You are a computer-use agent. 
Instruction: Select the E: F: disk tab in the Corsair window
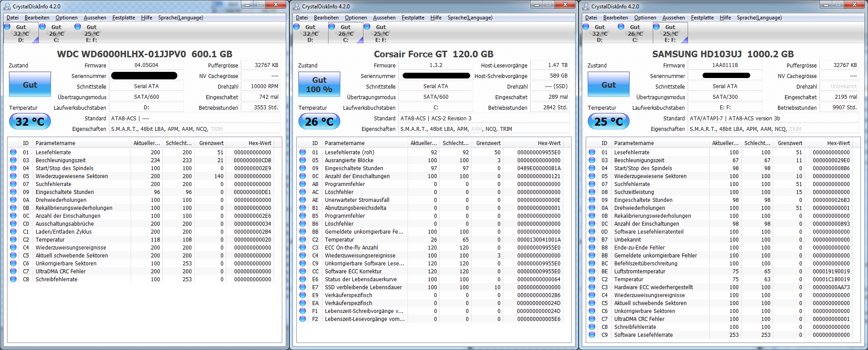coord(381,33)
